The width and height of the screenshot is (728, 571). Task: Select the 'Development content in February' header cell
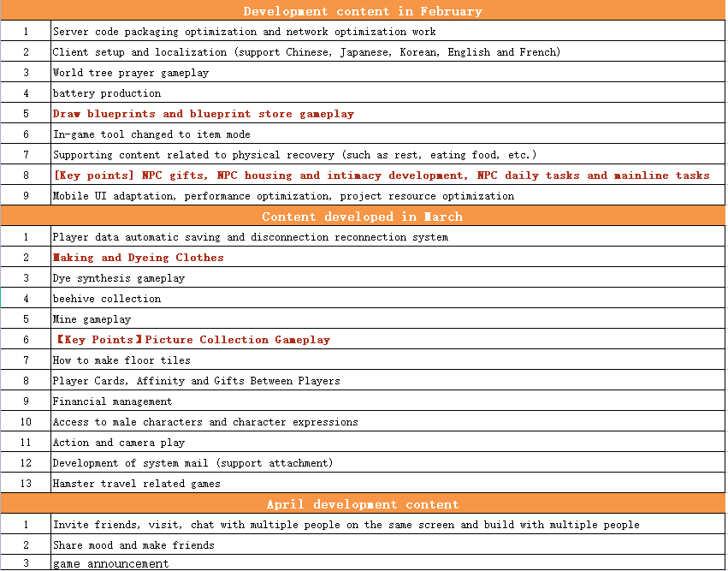(x=363, y=11)
